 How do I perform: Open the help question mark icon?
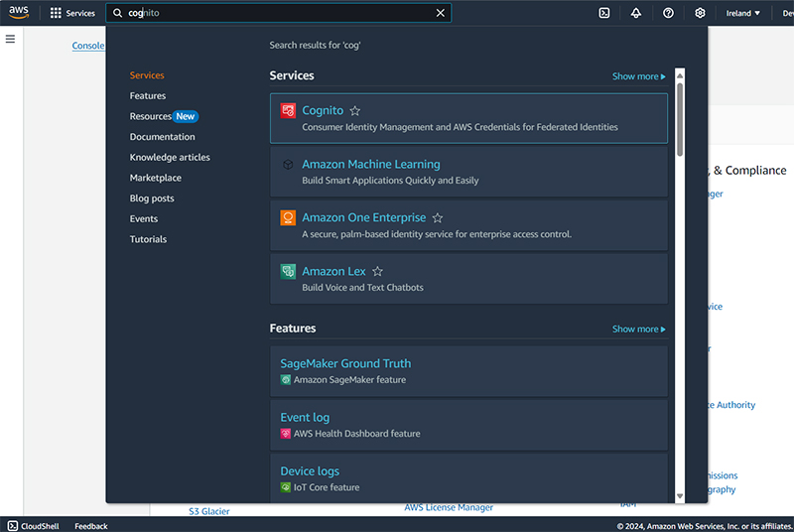668,13
